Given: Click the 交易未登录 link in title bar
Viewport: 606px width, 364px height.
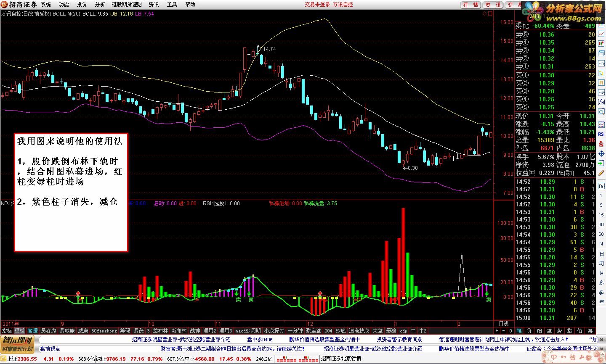Looking at the screenshot, I should point(317,5).
